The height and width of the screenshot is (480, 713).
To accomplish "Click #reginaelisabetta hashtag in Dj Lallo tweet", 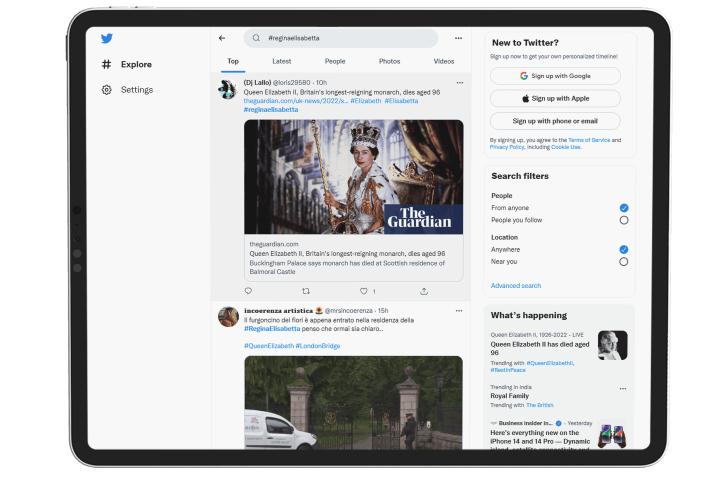I will pos(271,110).
